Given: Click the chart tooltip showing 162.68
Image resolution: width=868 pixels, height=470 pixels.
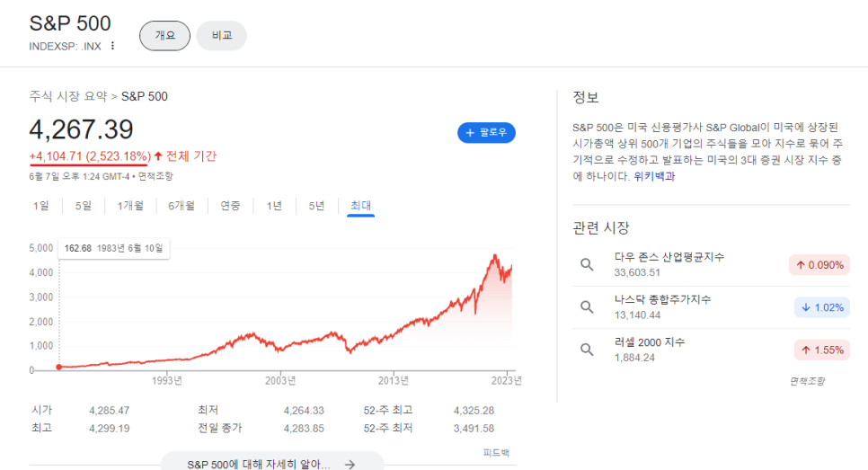Looking at the screenshot, I should (x=113, y=248).
